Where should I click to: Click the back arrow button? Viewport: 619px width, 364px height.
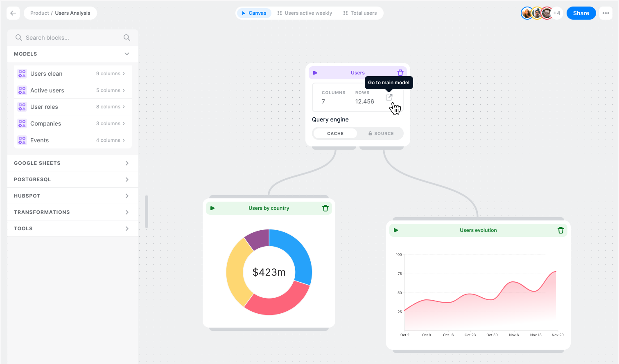tap(13, 13)
